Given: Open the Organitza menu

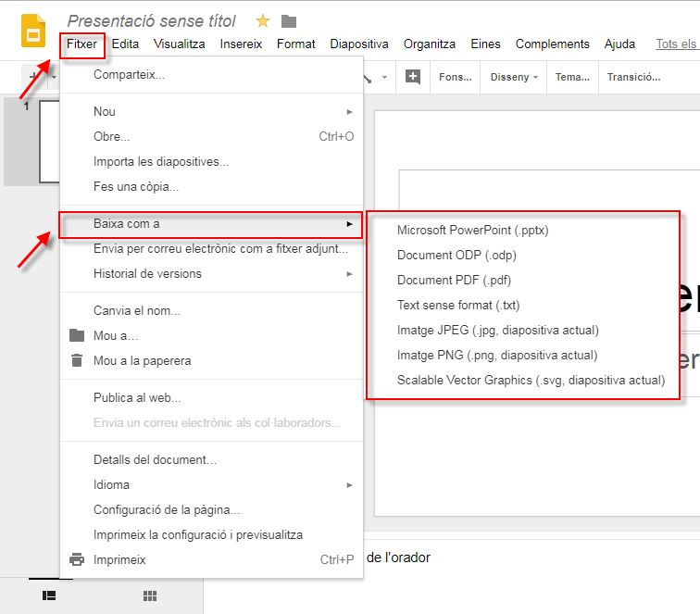Looking at the screenshot, I should pyautogui.click(x=430, y=44).
